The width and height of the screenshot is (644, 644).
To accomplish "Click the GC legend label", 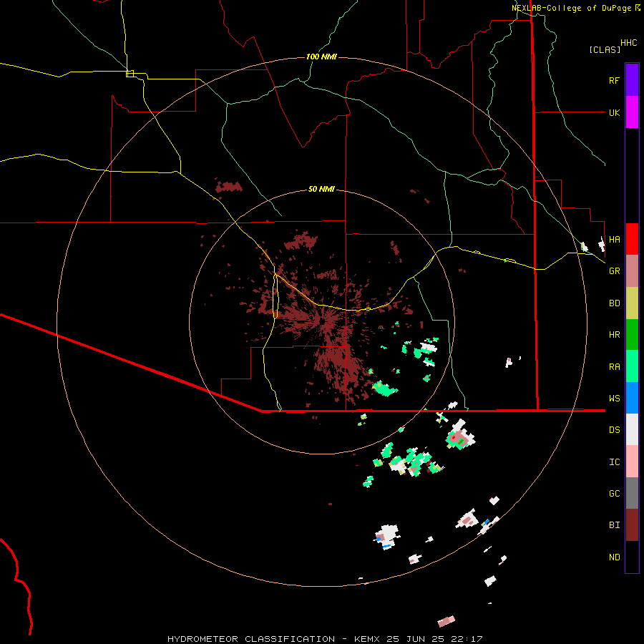I will 614,493.
